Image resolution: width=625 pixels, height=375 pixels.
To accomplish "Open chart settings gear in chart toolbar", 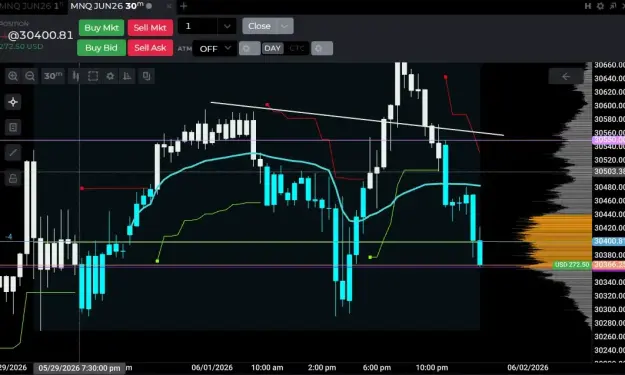I will coord(110,76).
